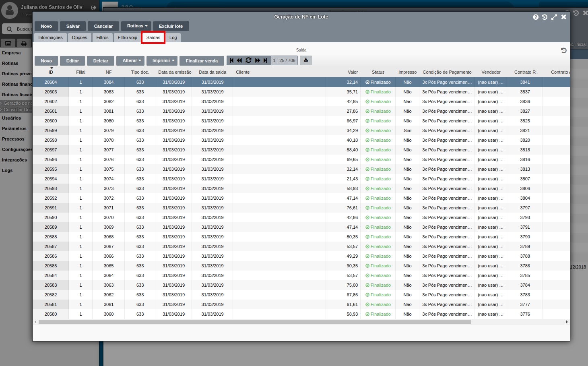Open Rotinas menu in the sidebar
Viewport: 588px width, 366px height.
[10, 63]
